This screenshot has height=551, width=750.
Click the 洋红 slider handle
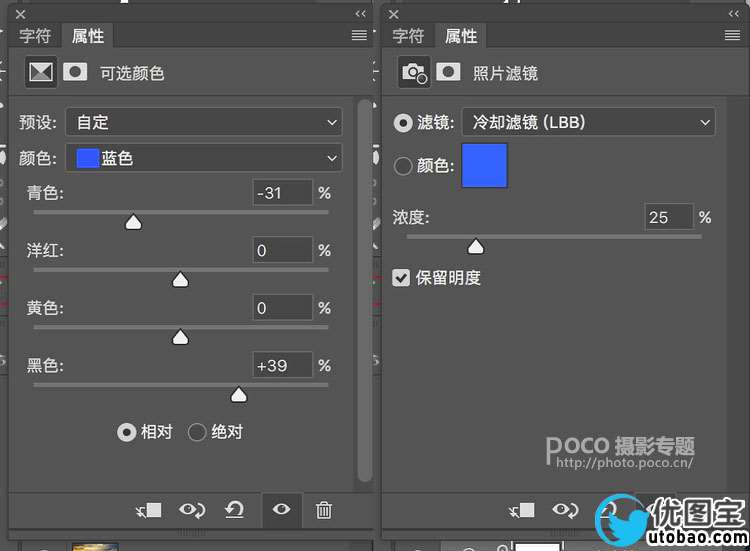[x=180, y=280]
